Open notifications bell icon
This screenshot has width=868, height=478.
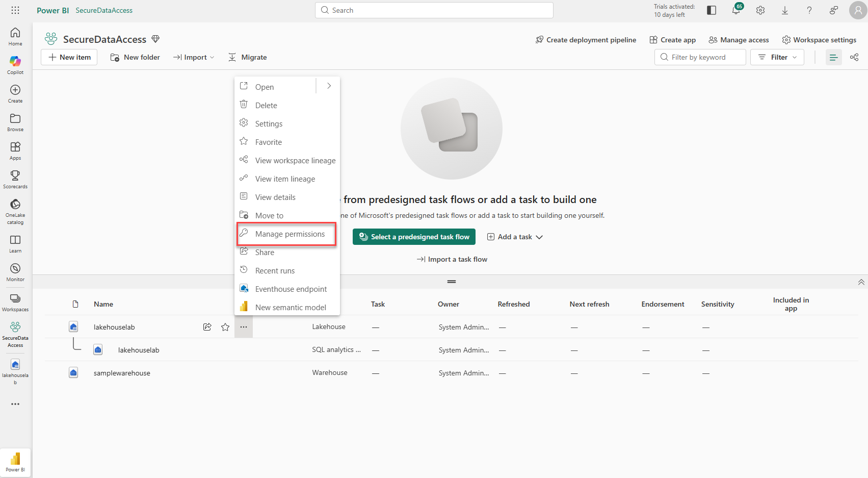point(736,10)
